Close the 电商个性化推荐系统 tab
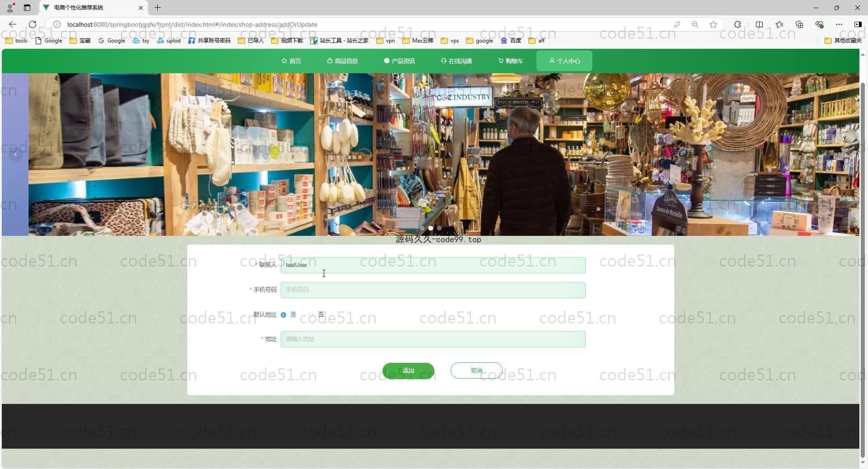Viewport: 868px width, 469px height. pos(141,8)
